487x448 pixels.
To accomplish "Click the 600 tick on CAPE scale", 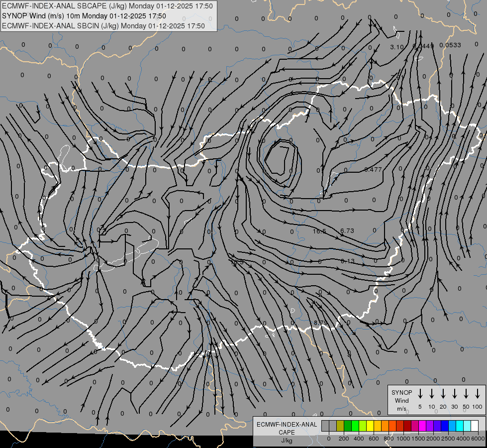I will [374, 439].
